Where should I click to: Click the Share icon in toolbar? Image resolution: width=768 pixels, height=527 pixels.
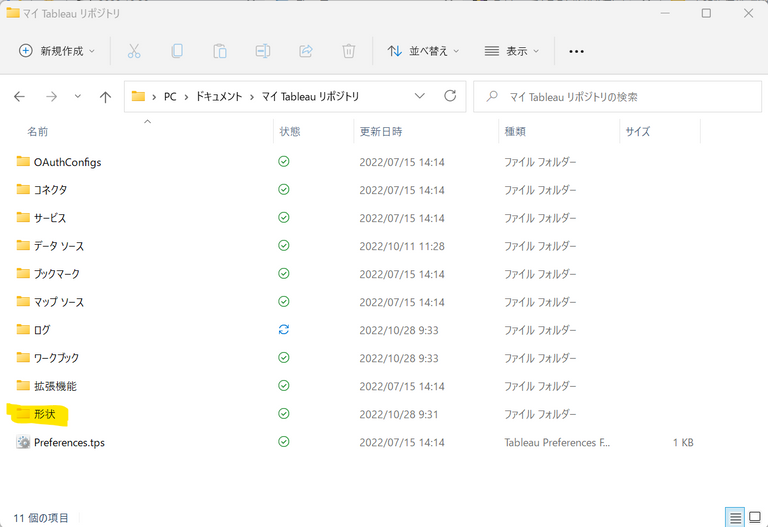[x=306, y=51]
